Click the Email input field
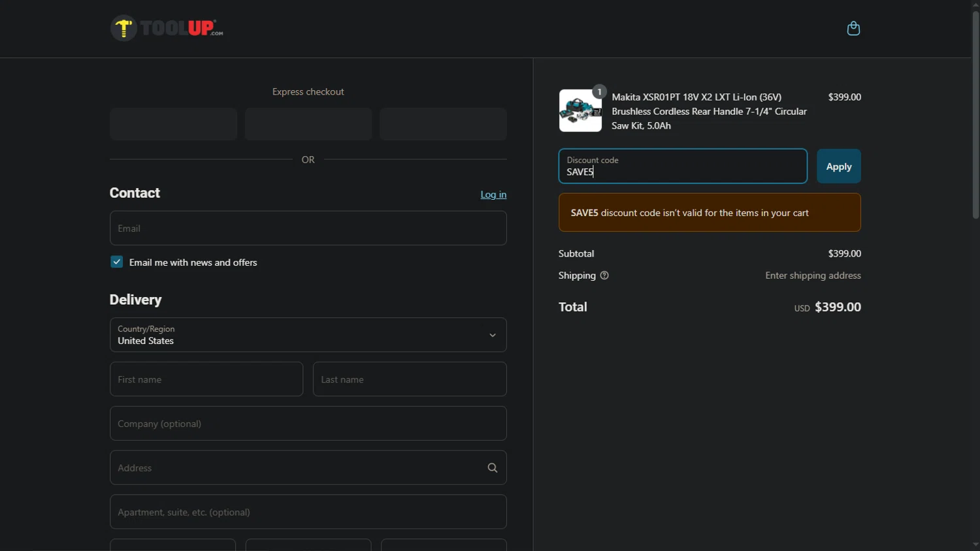This screenshot has width=980, height=551. pyautogui.click(x=308, y=228)
